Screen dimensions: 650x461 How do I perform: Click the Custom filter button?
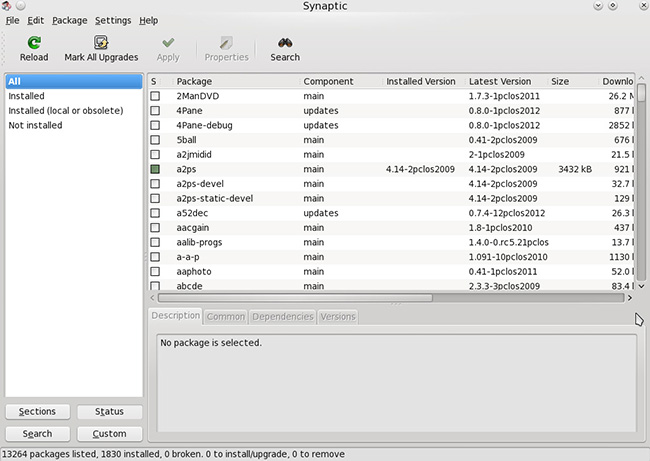click(x=109, y=434)
